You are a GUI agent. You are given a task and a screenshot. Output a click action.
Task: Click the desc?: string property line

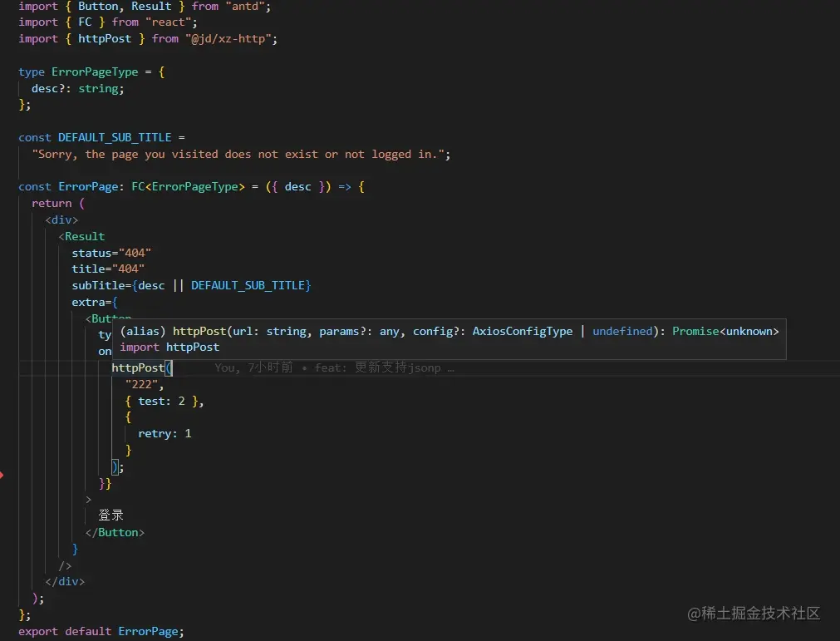77,88
